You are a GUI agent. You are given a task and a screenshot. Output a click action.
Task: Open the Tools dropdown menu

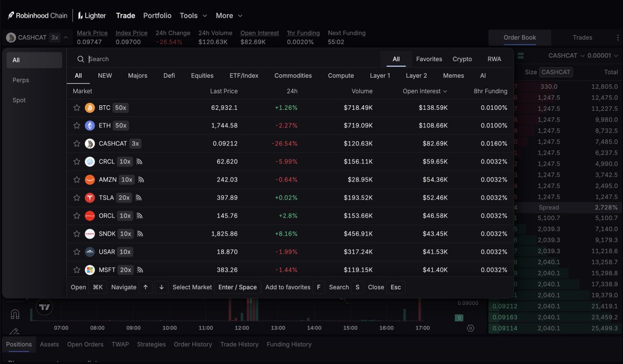pos(193,16)
